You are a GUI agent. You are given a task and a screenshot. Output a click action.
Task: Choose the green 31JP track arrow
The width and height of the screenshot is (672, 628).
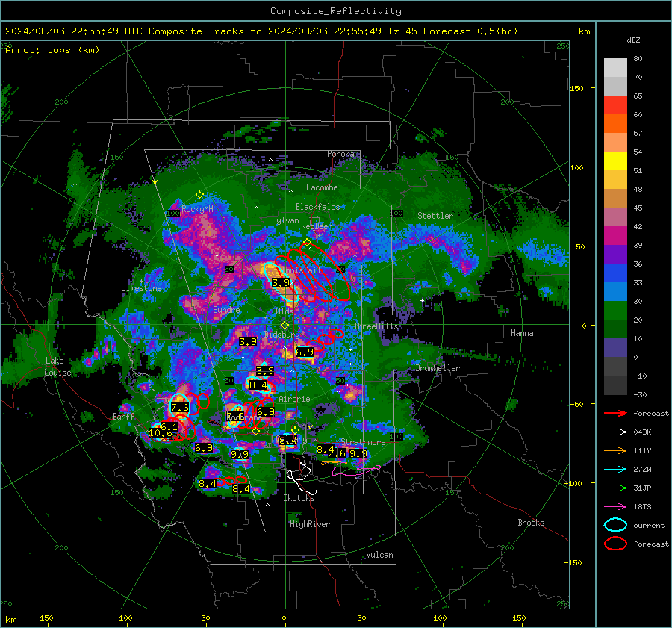615,488
